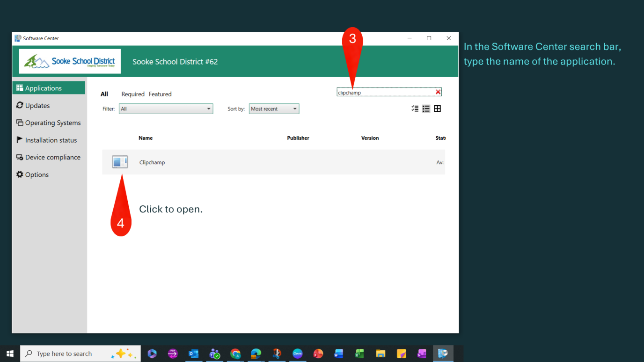Image resolution: width=644 pixels, height=362 pixels.
Task: Expand the Sort by dropdown
Action: 274,109
